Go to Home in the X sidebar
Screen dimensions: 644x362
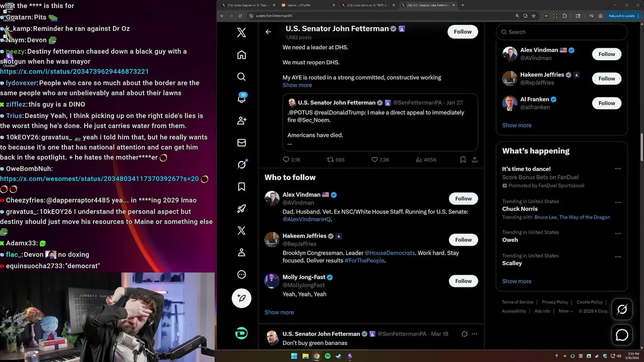pos(242,55)
